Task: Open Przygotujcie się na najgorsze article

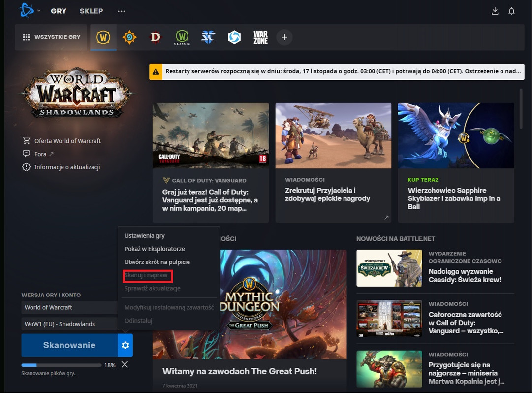Action: point(466,373)
